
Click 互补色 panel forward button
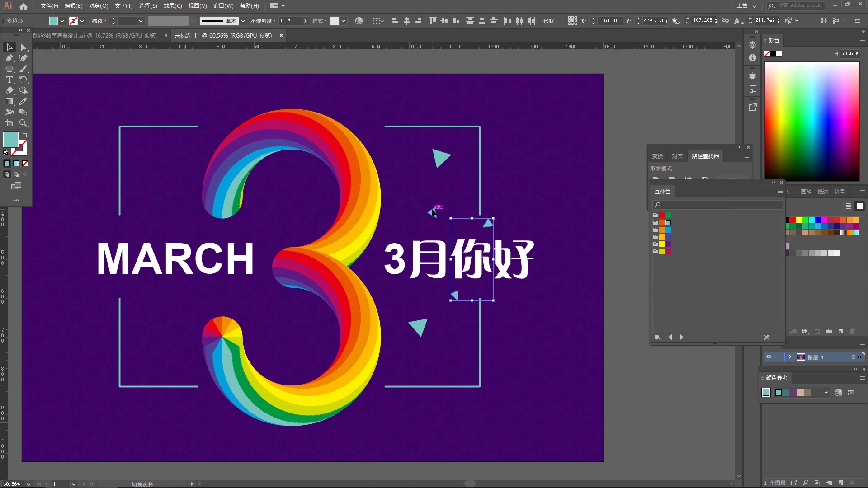(x=681, y=337)
